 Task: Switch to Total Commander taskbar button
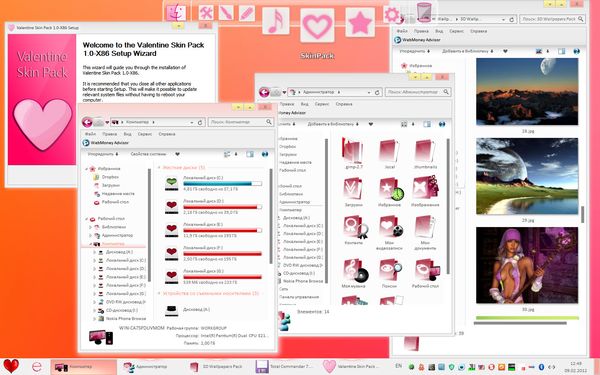point(285,367)
